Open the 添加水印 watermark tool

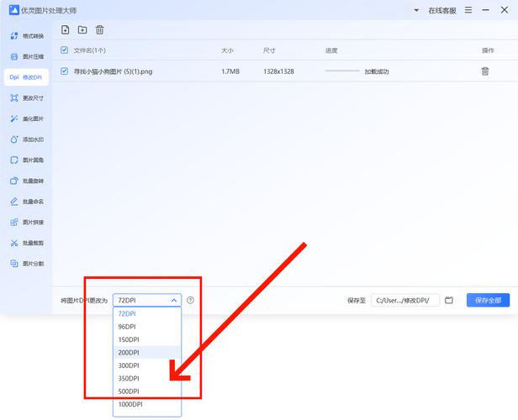[x=26, y=139]
